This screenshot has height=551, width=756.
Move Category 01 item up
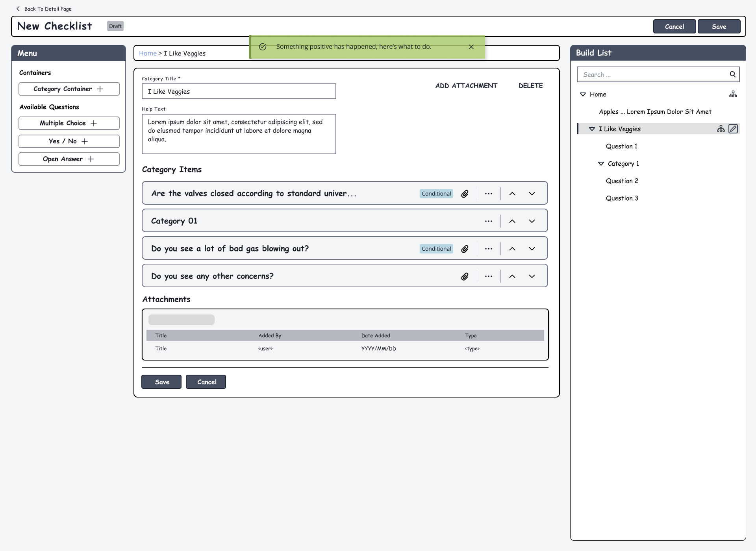(512, 221)
